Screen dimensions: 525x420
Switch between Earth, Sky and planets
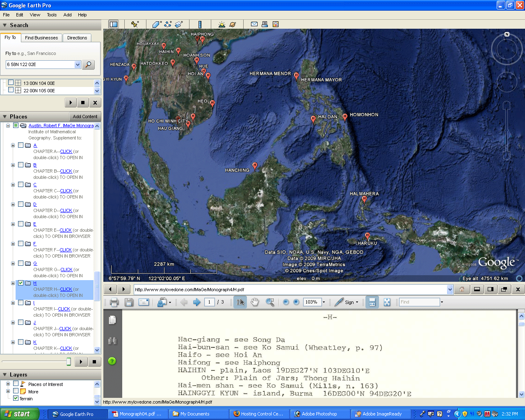click(233, 24)
